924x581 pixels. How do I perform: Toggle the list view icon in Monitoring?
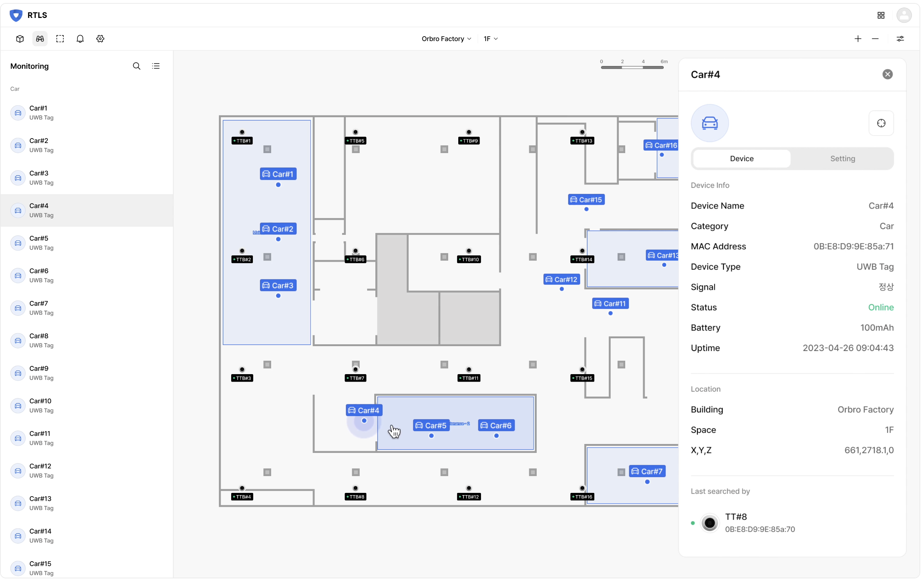[156, 66]
